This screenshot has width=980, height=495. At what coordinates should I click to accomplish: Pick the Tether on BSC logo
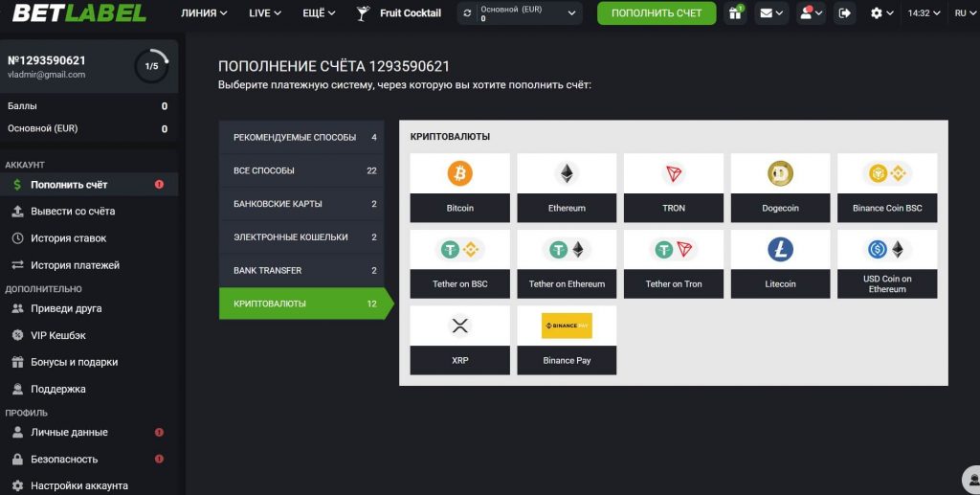(x=460, y=250)
